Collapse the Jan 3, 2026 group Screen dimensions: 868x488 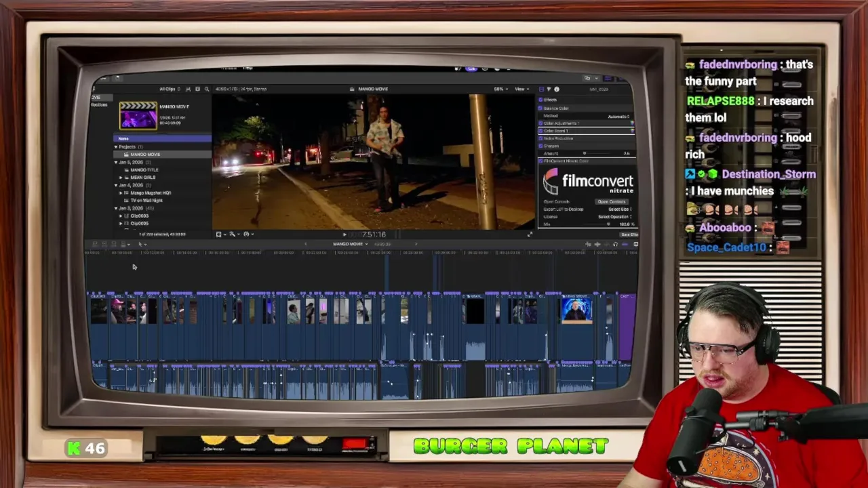pos(116,208)
